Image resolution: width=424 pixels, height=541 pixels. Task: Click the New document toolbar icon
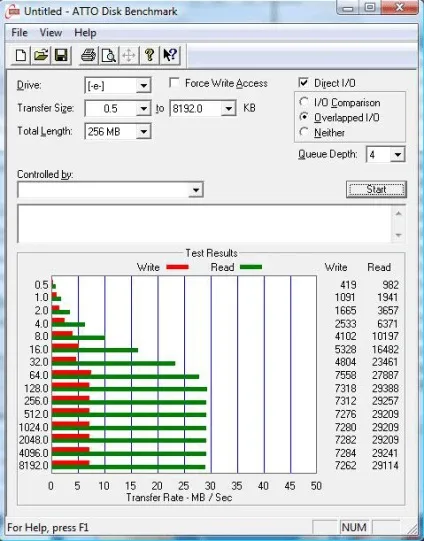[21, 55]
